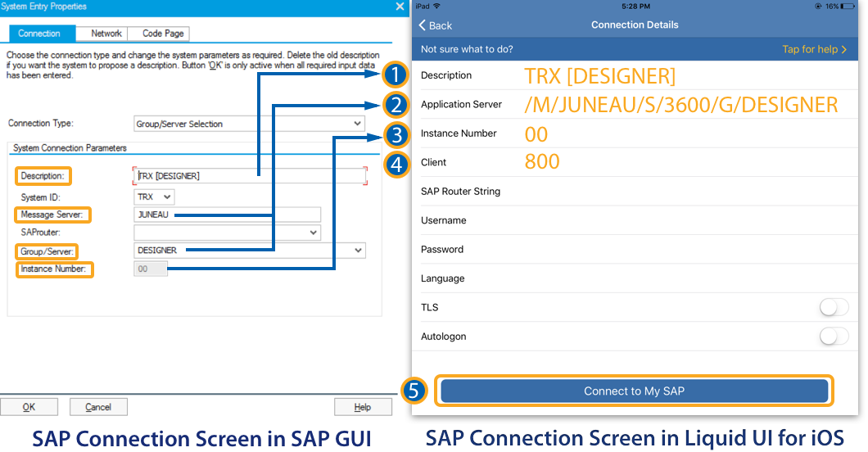Viewport: 868px width, 452px height.
Task: Expand the Group/Server dropdown
Action: (358, 251)
